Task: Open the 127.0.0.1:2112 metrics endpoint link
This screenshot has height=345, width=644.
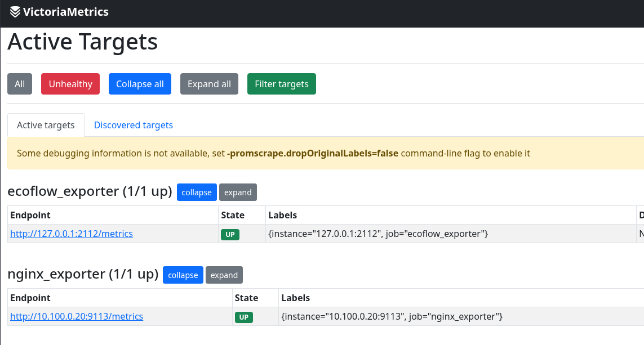Action: click(x=72, y=234)
